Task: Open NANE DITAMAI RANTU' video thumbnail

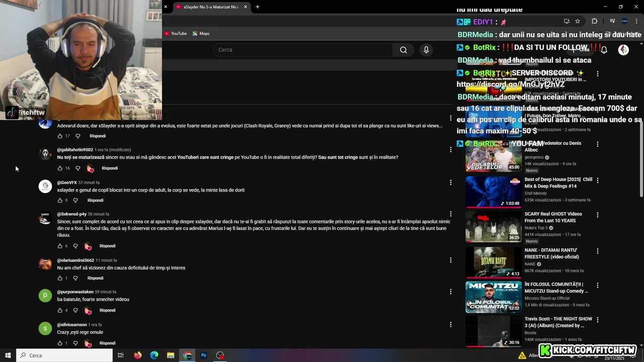Action: [494, 262]
